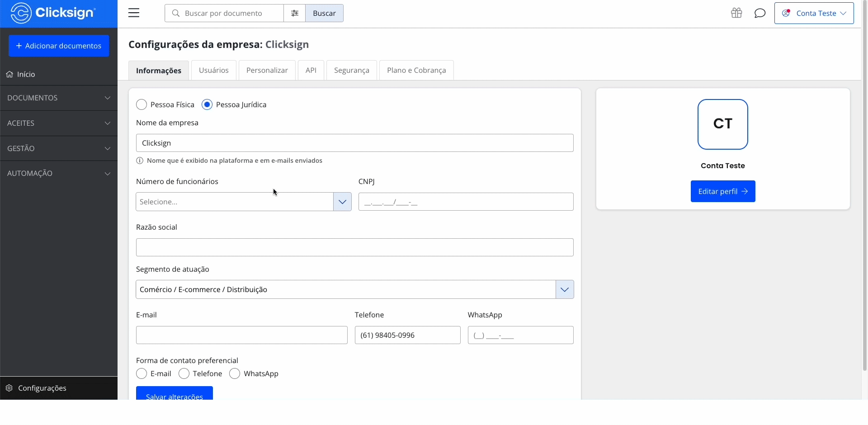Image resolution: width=868 pixels, height=425 pixels.
Task: Click the house icon beside Início
Action: [x=9, y=74]
